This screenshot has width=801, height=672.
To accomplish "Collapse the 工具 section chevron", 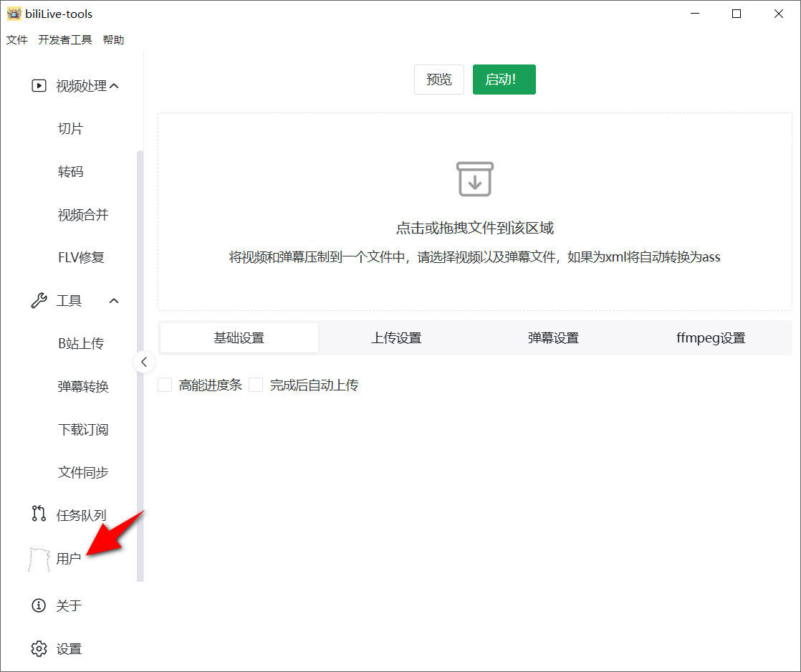I will [x=113, y=300].
